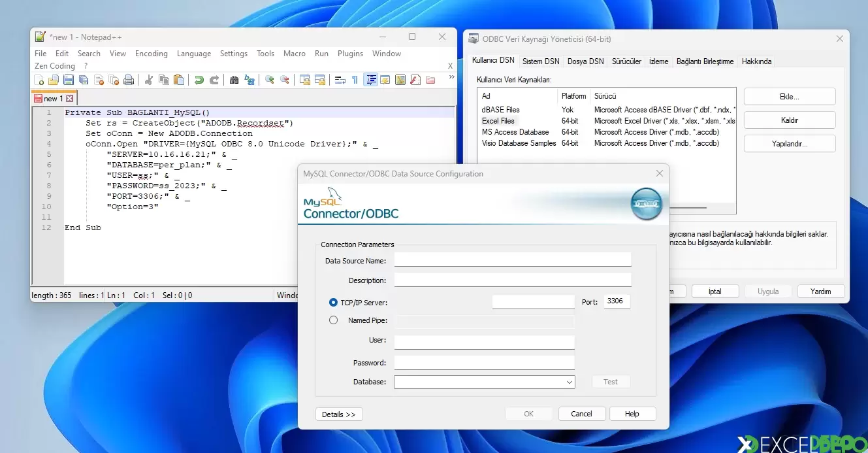Undo the last edit in Notepad++
This screenshot has height=453, width=868.
[x=199, y=80]
